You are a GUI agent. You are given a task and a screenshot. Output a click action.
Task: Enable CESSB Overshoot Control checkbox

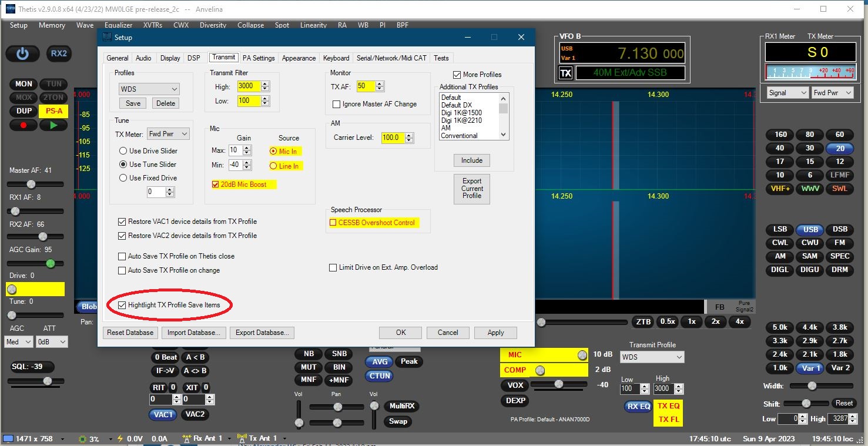[333, 223]
